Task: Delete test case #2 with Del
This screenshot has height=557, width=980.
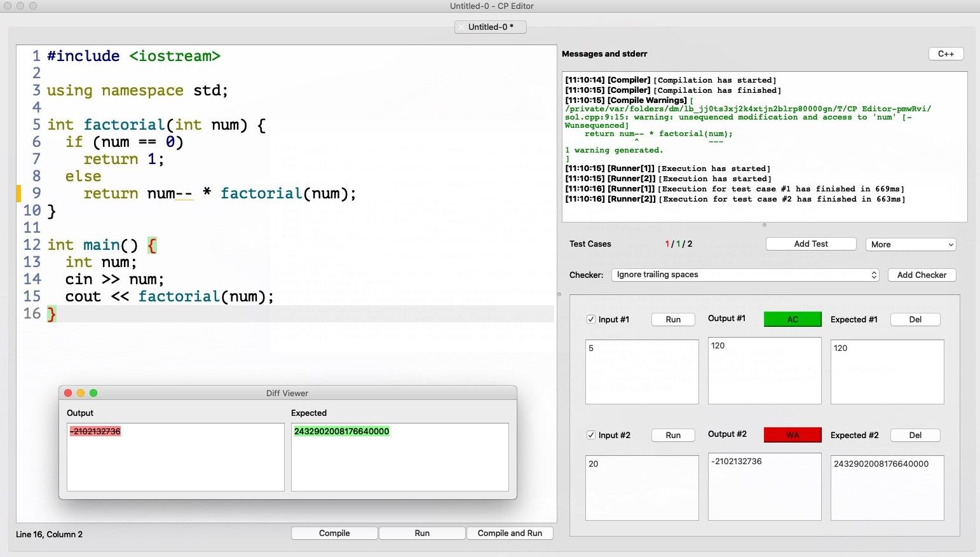Action: click(x=915, y=436)
